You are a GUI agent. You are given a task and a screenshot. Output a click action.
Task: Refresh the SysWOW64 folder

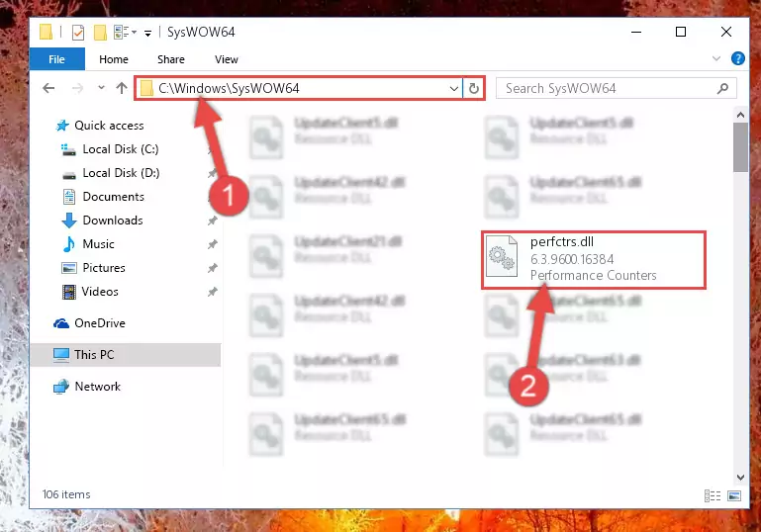pos(474,89)
